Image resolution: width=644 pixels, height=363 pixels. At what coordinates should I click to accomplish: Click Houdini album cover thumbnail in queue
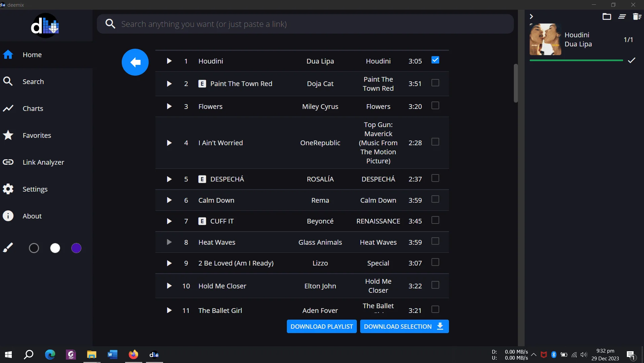545,39
